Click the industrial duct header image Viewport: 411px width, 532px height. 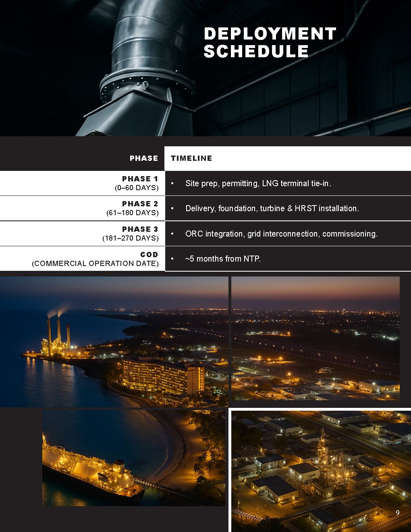point(205,68)
